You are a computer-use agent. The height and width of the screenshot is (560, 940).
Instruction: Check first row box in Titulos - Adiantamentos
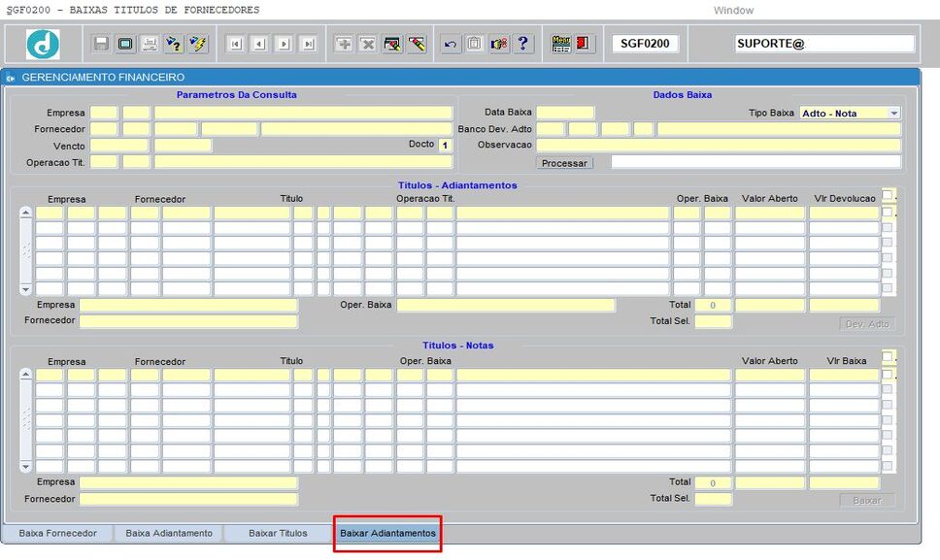pyautogui.click(x=888, y=212)
